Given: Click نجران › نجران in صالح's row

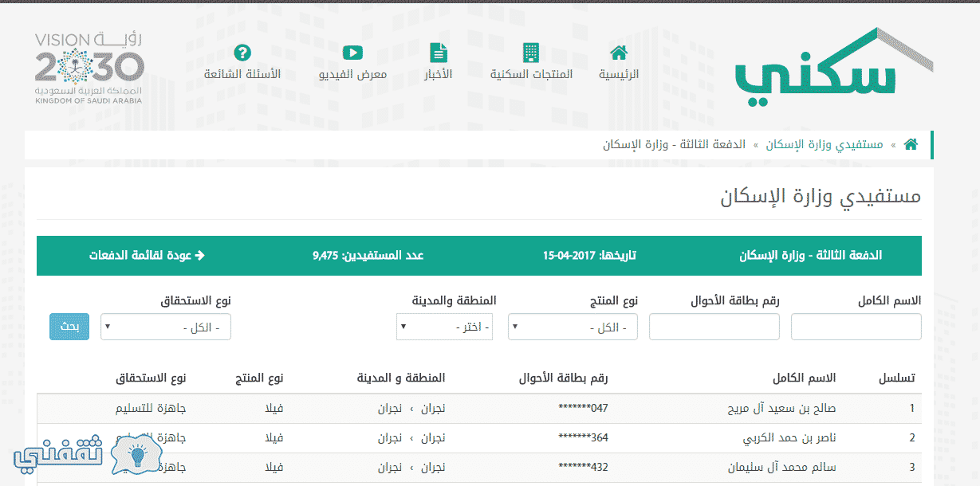Looking at the screenshot, I should click(x=411, y=408).
